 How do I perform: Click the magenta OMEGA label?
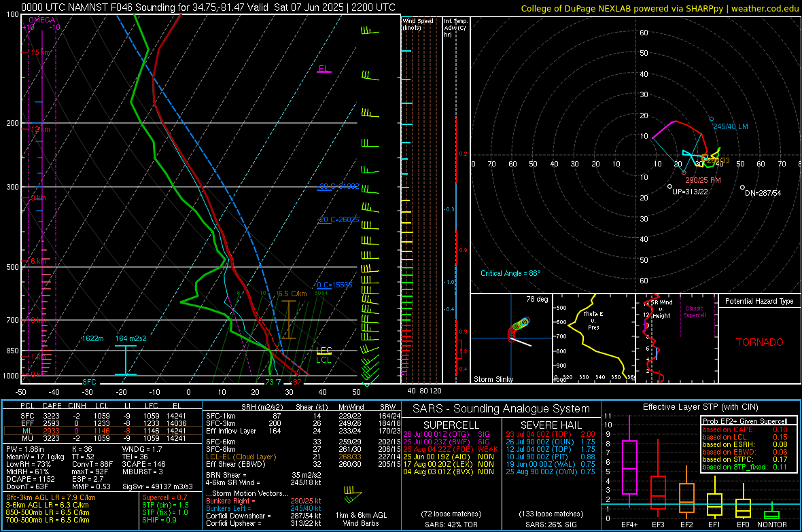[42, 20]
